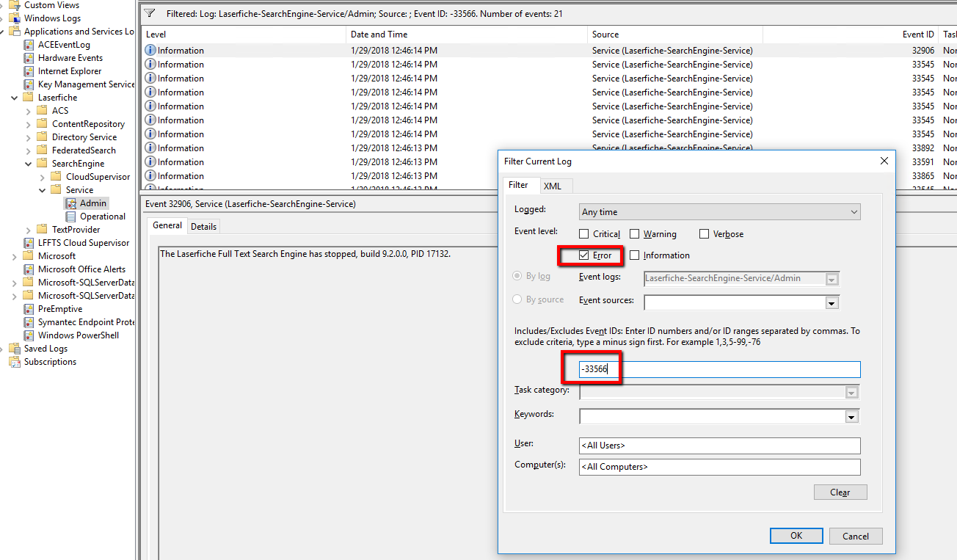Click the Key Management Service log icon
This screenshot has height=560, width=957.
pos(29,84)
